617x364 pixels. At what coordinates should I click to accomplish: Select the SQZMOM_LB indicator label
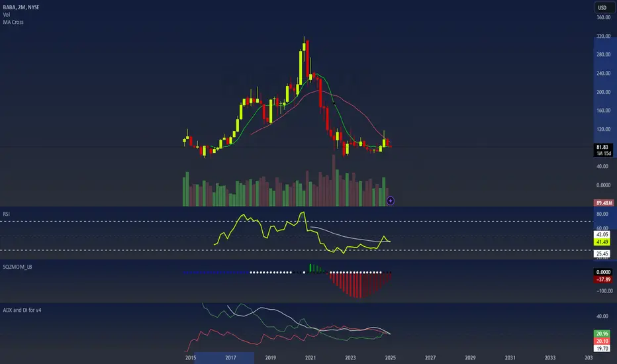[17, 267]
